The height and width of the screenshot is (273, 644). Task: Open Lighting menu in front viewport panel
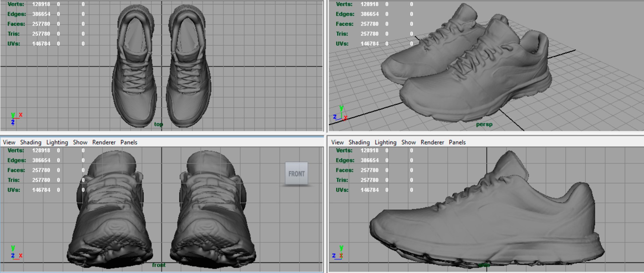pos(57,142)
